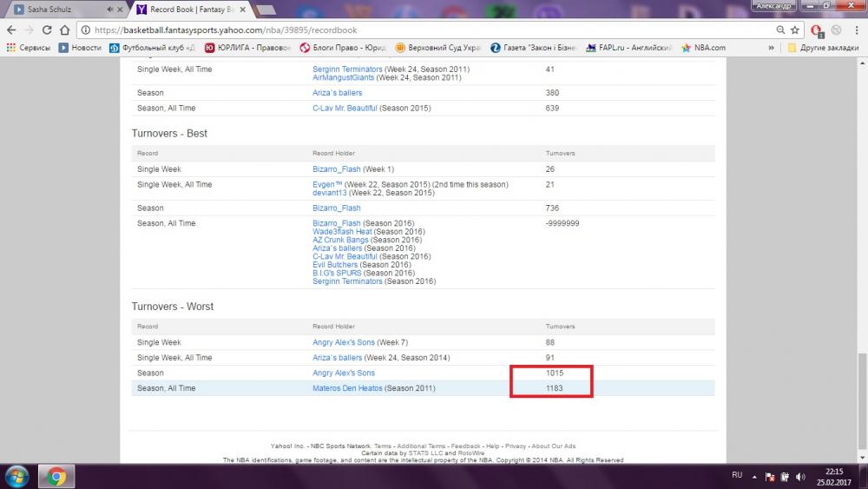This screenshot has width=868, height=489.
Task: Click the zoom magnifier icon in address bar
Action: [x=780, y=30]
